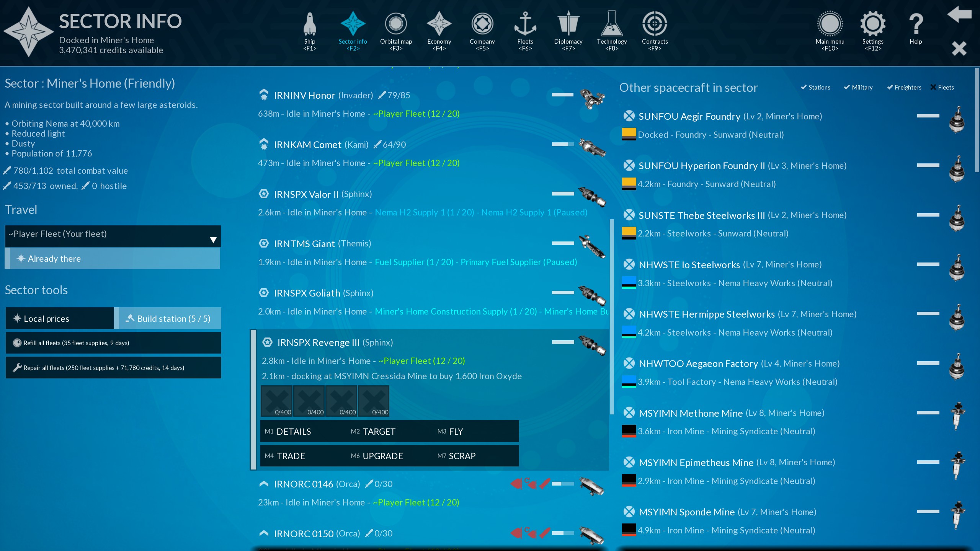980x551 pixels.
Task: Open the Ship screen rocket icon
Action: pos(309,24)
